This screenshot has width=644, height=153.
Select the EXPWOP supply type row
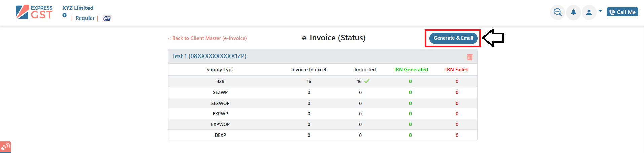323,124
